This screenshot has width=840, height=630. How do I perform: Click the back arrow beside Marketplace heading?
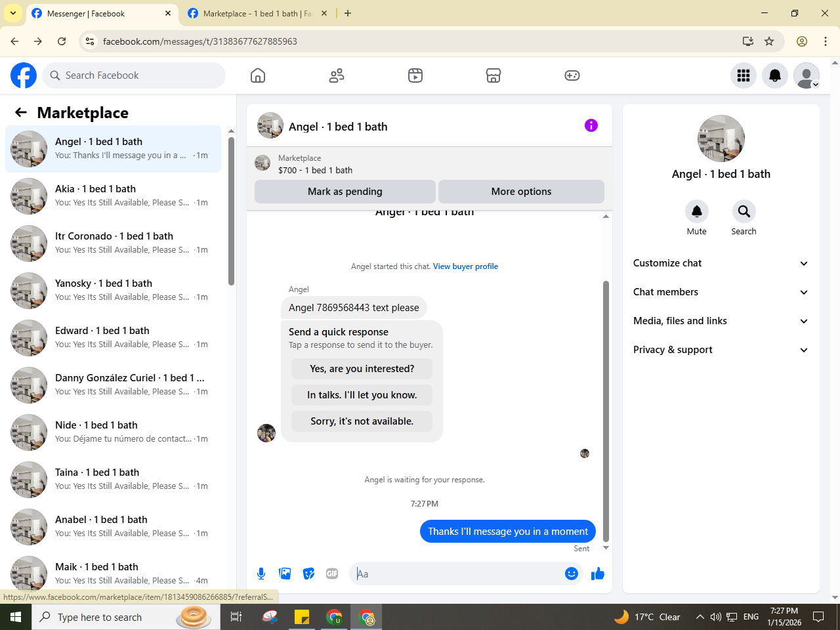[x=21, y=112]
